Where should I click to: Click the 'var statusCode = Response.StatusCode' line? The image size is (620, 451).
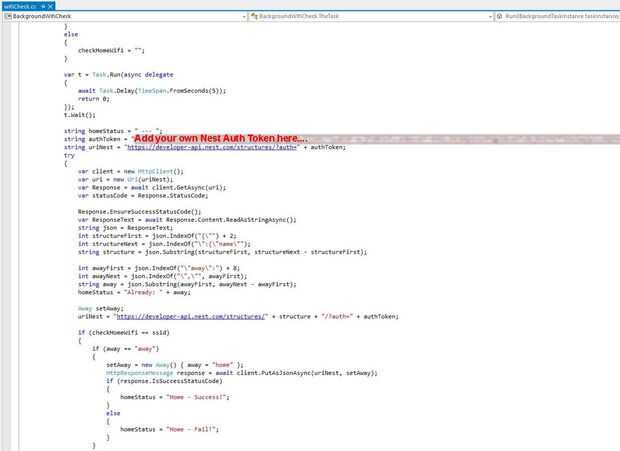click(143, 196)
